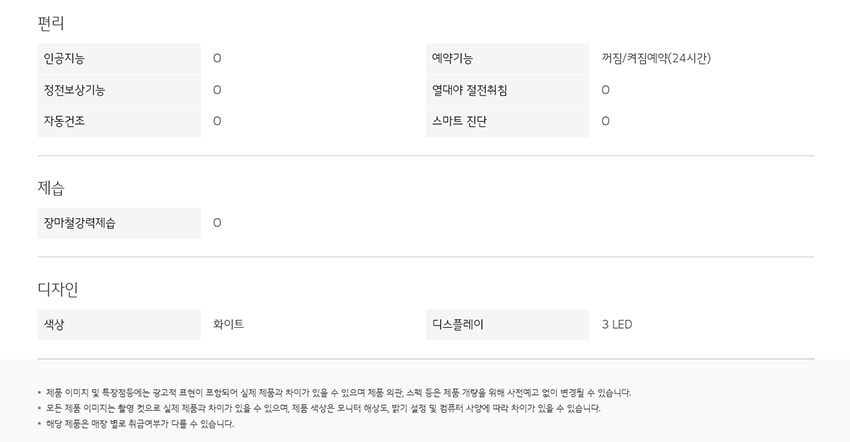Click the 화이트 color value

pos(228,325)
